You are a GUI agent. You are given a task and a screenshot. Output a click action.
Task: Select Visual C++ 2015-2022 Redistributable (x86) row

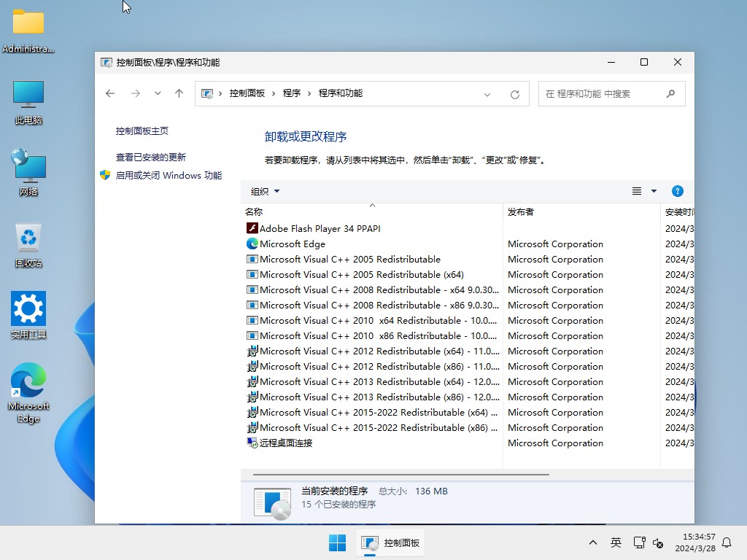point(469,427)
